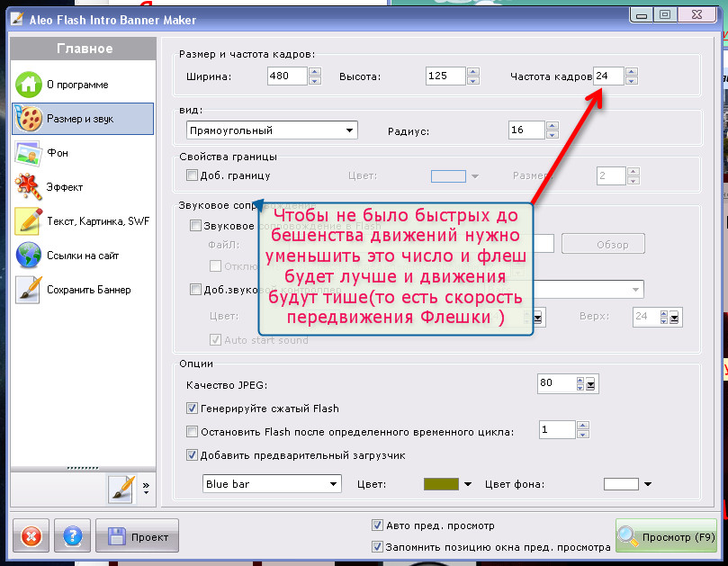
Task: Open the Качество JPEG dropdown arrow
Action: coord(590,384)
